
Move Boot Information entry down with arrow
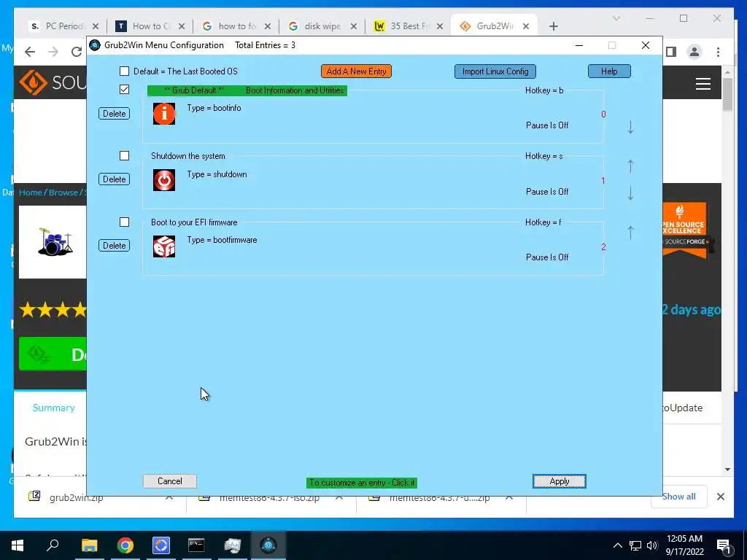[630, 127]
